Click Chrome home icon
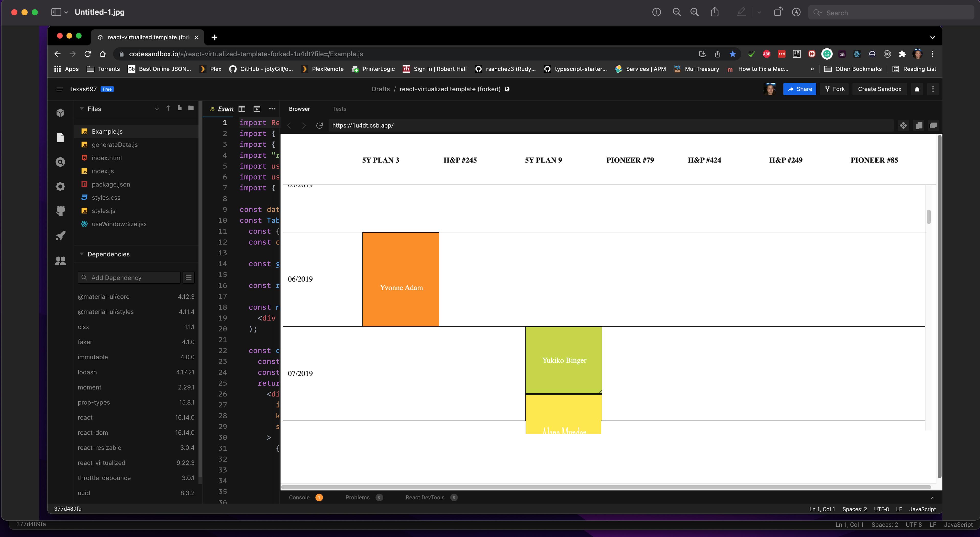 [103, 54]
